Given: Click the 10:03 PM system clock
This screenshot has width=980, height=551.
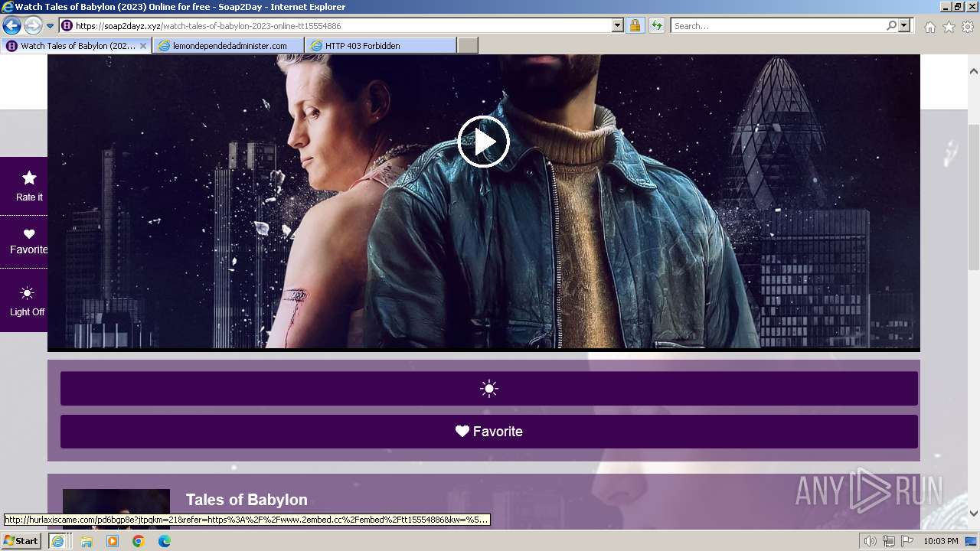Looking at the screenshot, I should (x=941, y=541).
